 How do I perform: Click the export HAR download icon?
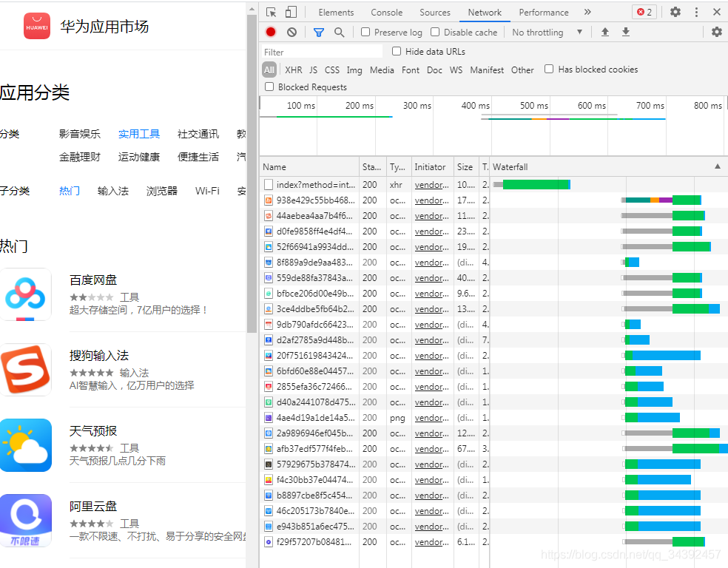point(626,32)
